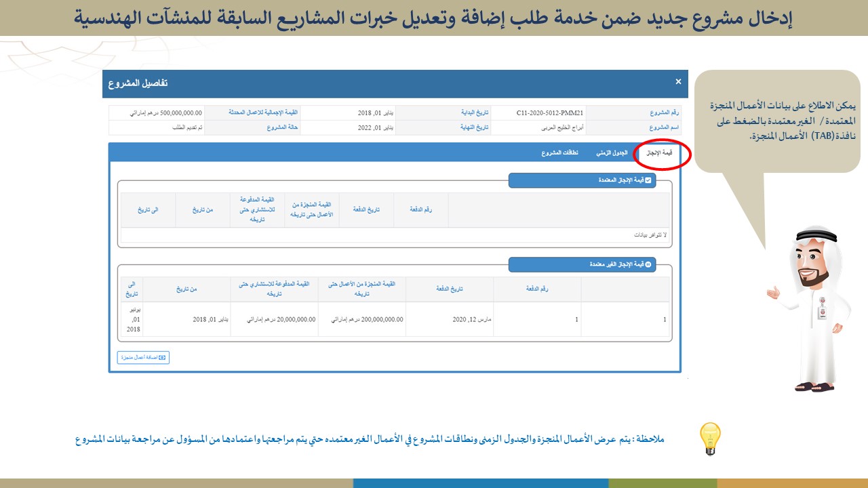Click the checkmark icon beside قيمة الإنجاز المعتمدة

pos(648,180)
